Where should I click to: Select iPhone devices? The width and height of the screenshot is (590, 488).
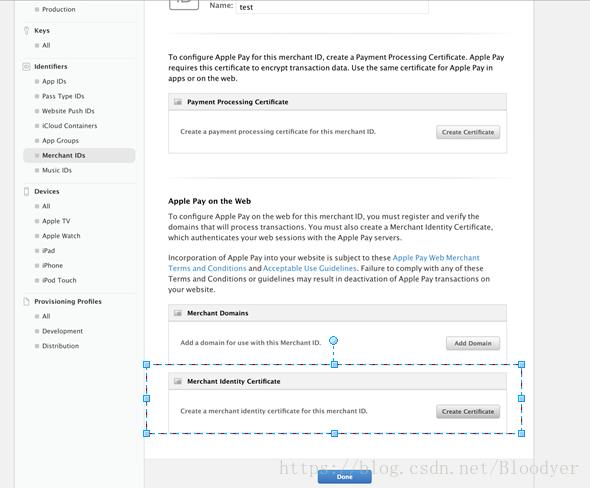[x=53, y=266]
